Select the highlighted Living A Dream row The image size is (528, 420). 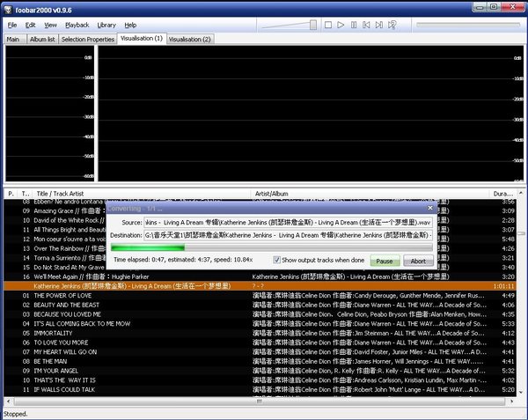[260, 286]
